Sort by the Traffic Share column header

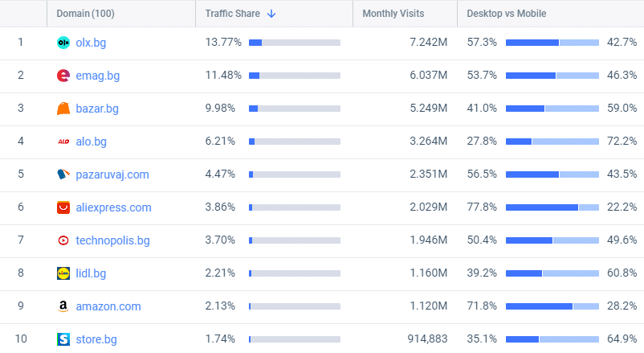232,14
